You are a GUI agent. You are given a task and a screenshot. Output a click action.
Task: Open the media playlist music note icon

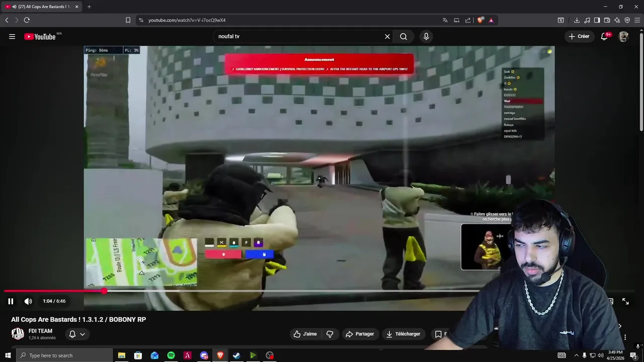587,20
